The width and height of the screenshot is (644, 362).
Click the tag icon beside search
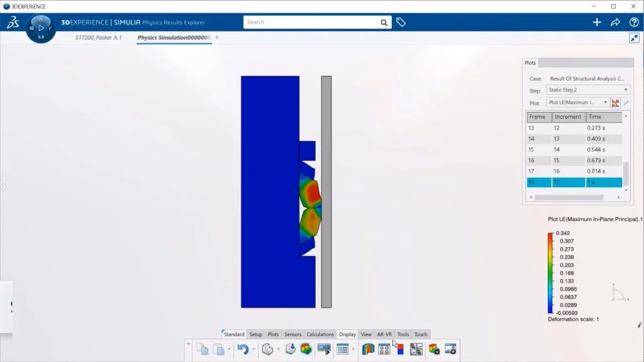pyautogui.click(x=401, y=22)
